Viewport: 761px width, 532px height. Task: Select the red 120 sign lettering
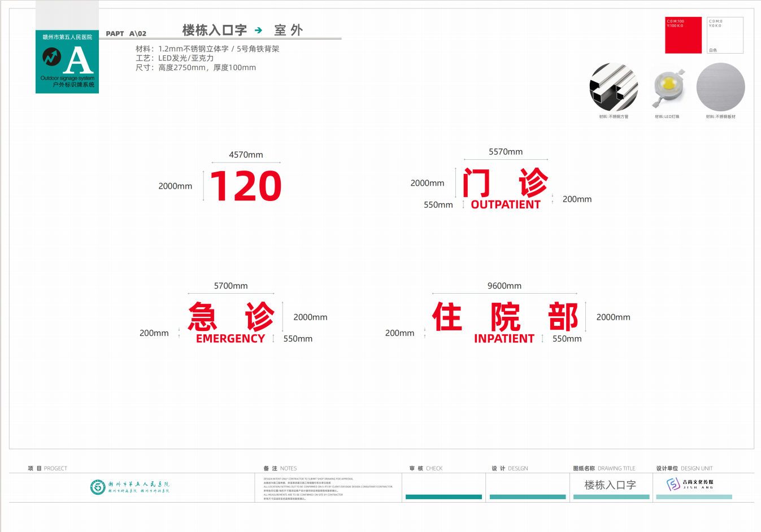(x=246, y=186)
